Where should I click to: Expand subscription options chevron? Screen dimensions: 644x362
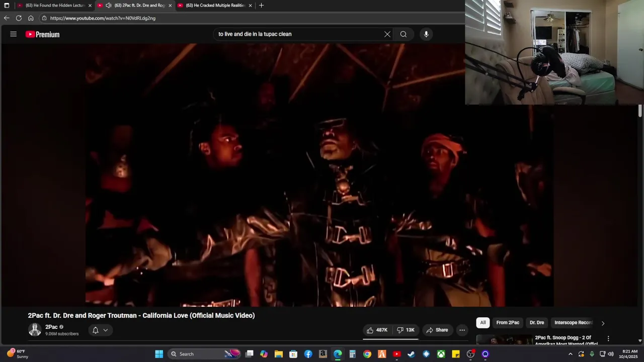pos(106,330)
